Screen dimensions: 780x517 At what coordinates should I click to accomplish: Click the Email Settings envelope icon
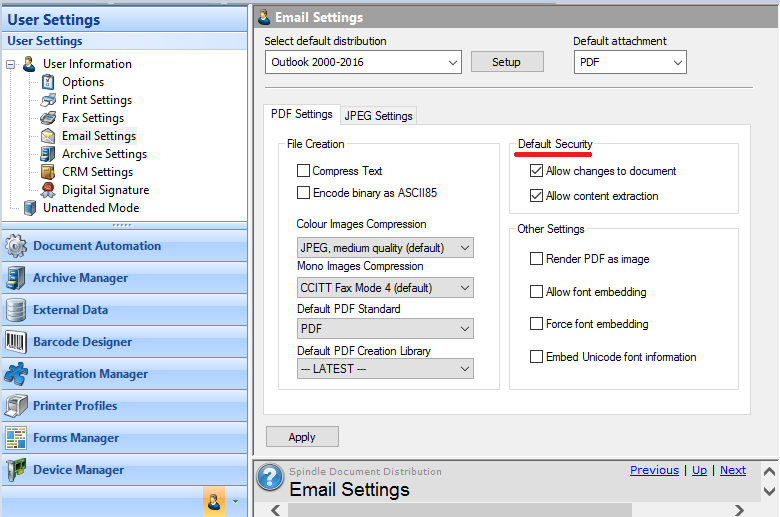[x=48, y=136]
